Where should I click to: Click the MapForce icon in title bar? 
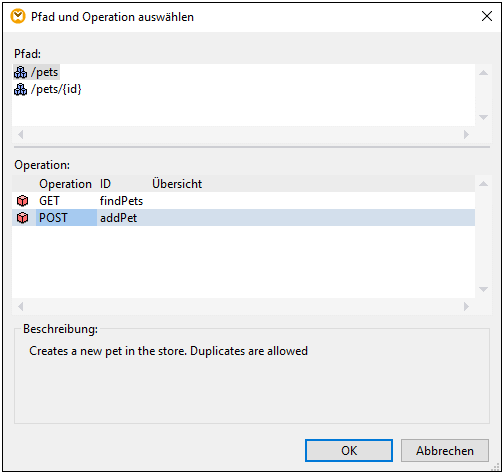coord(18,16)
